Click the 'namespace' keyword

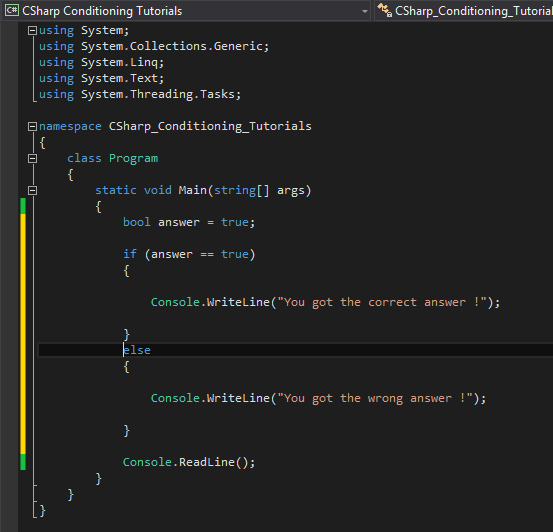tap(70, 126)
